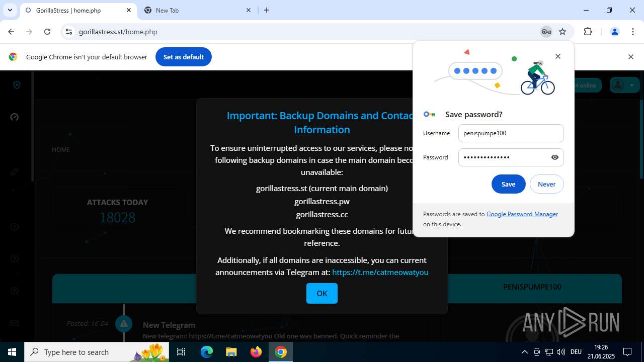
Task: Click the password key icon in address bar
Action: pos(546,32)
